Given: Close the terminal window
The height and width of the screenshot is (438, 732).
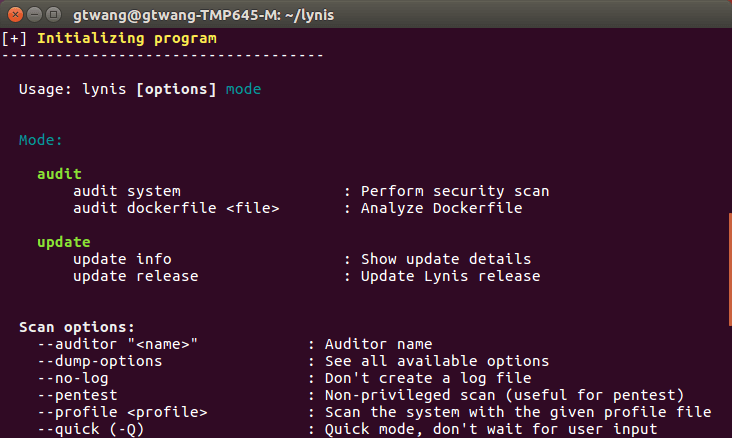Looking at the screenshot, I should point(15,15).
